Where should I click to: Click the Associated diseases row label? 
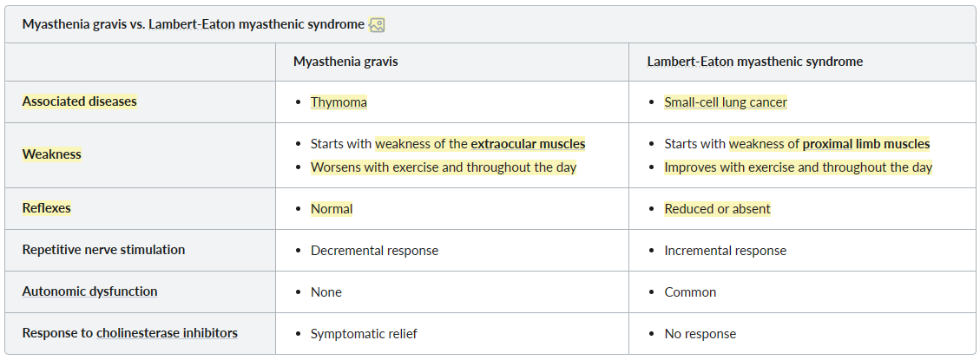click(79, 101)
